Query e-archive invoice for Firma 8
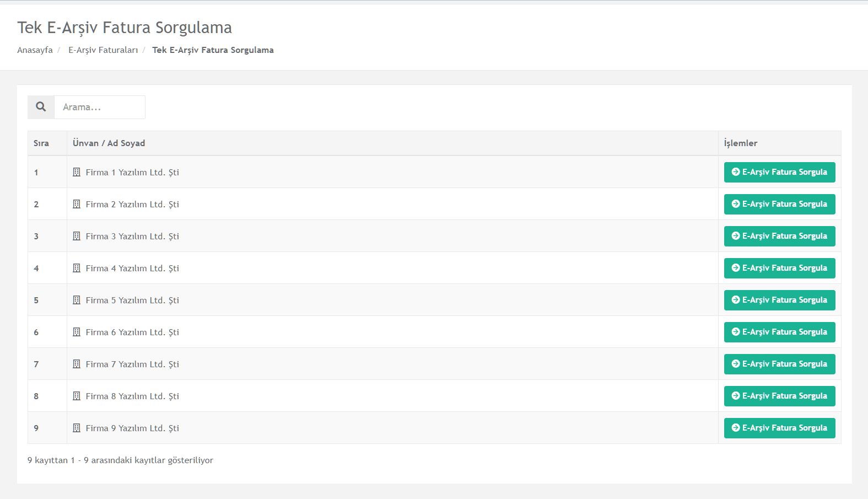The height and width of the screenshot is (499, 868). tap(779, 396)
